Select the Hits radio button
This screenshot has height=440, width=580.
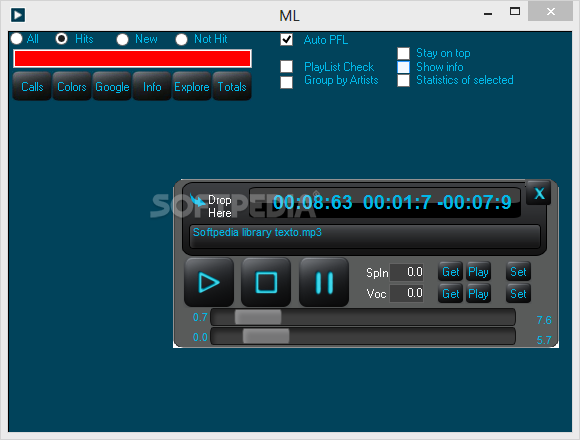pyautogui.click(x=61, y=38)
